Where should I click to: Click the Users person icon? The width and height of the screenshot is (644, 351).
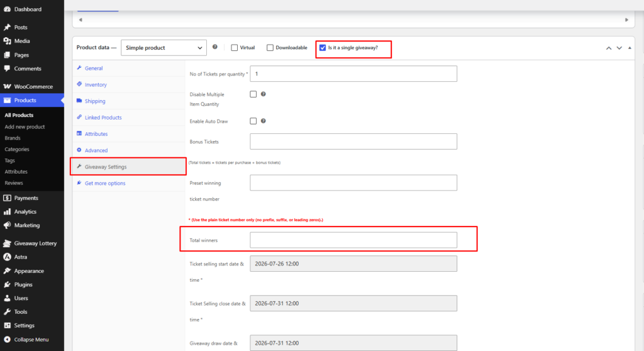click(x=7, y=298)
